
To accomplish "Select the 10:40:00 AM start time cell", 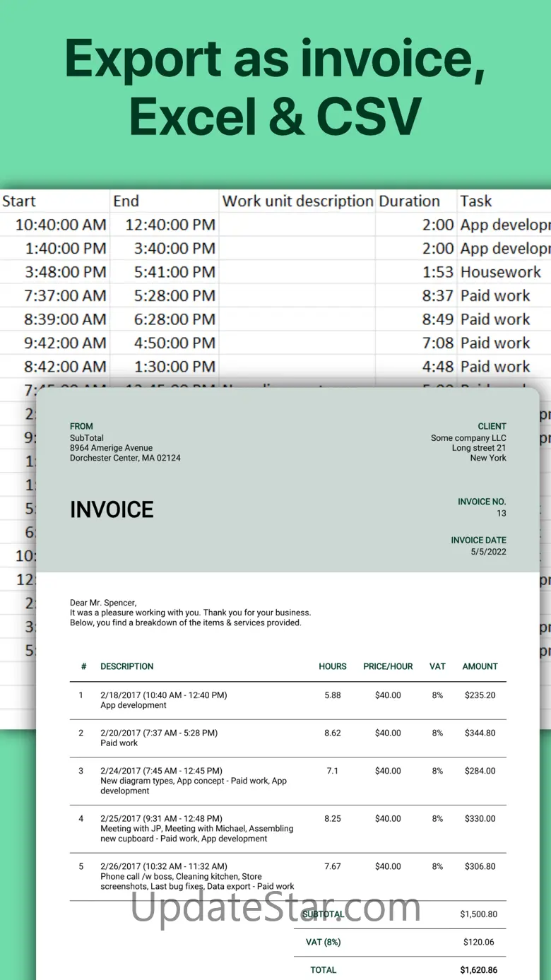I will (x=61, y=225).
